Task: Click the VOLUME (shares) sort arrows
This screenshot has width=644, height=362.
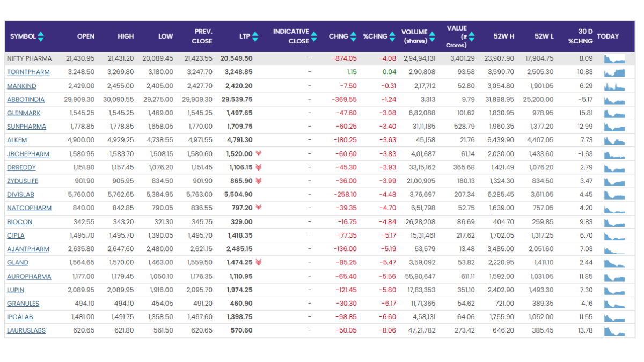Action: coord(432,36)
